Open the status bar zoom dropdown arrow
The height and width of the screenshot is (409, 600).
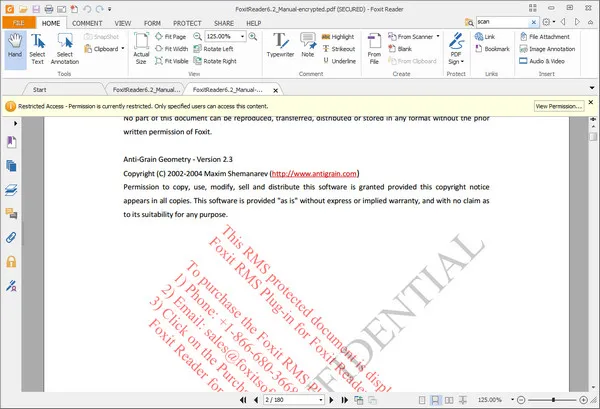[512, 400]
